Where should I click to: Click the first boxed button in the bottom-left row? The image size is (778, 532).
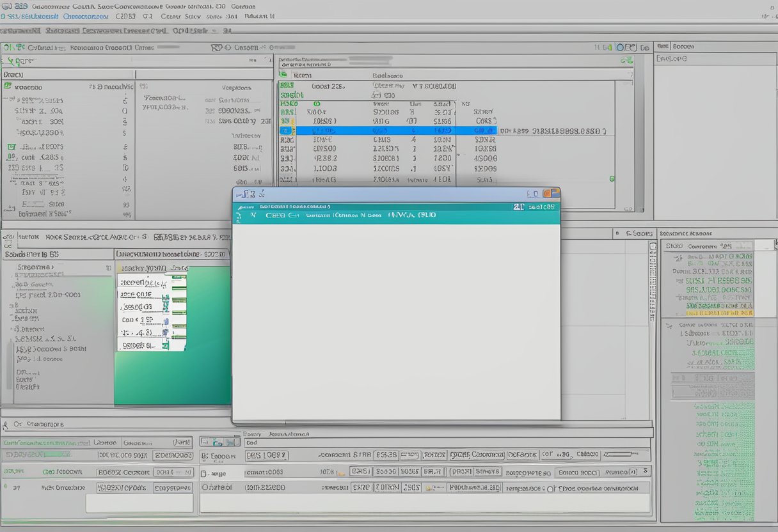(x=123, y=456)
